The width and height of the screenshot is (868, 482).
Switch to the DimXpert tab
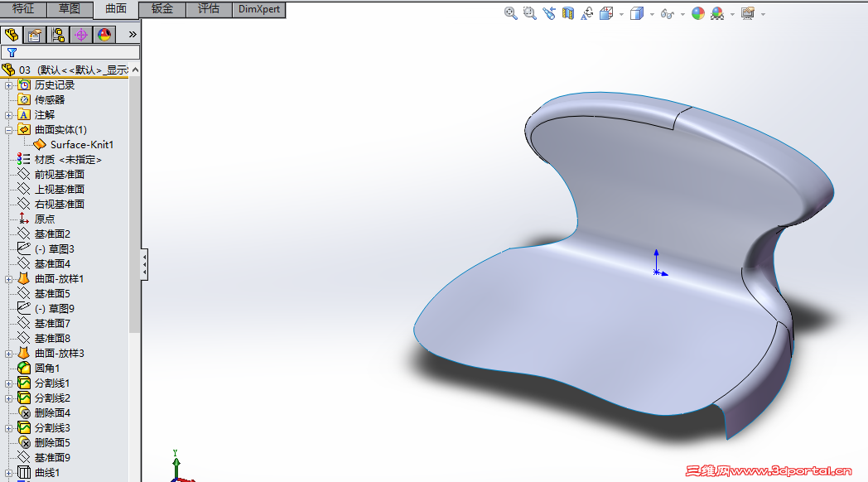pyautogui.click(x=259, y=9)
